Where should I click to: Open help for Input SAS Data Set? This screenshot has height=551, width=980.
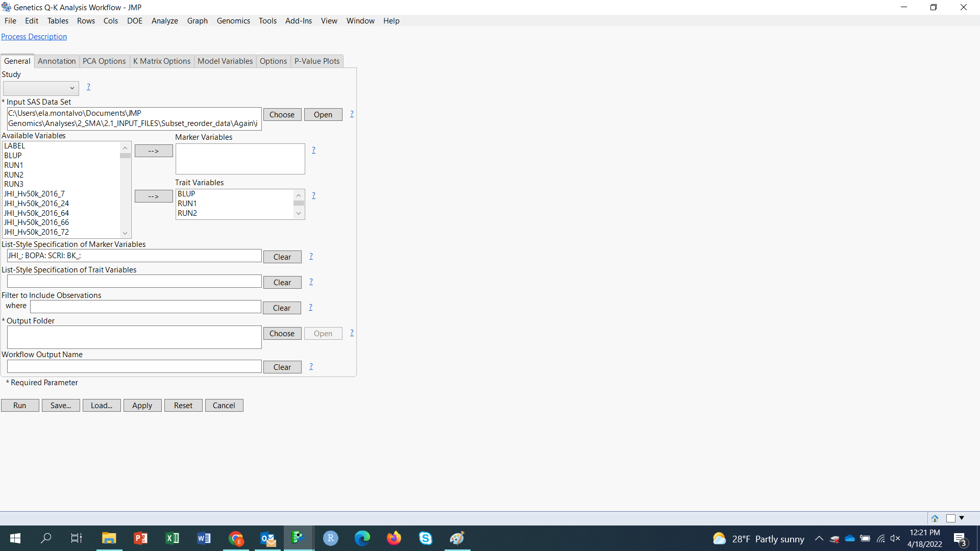352,114
